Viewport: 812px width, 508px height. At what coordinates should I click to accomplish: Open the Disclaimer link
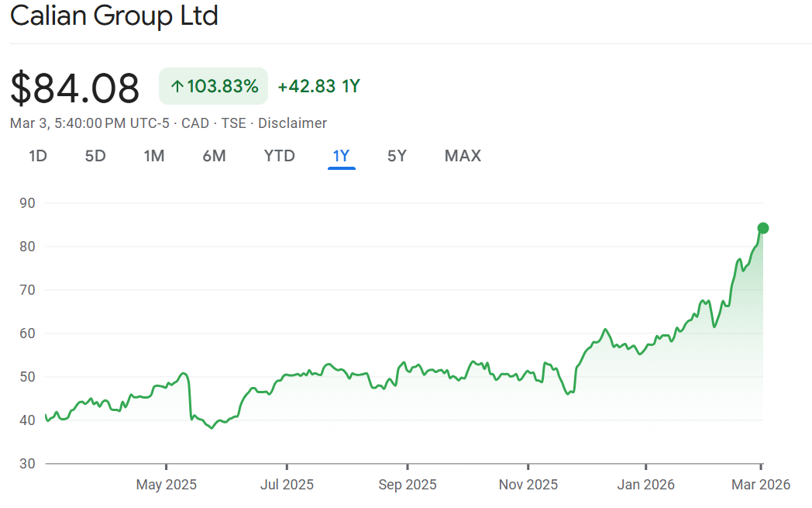(x=292, y=123)
